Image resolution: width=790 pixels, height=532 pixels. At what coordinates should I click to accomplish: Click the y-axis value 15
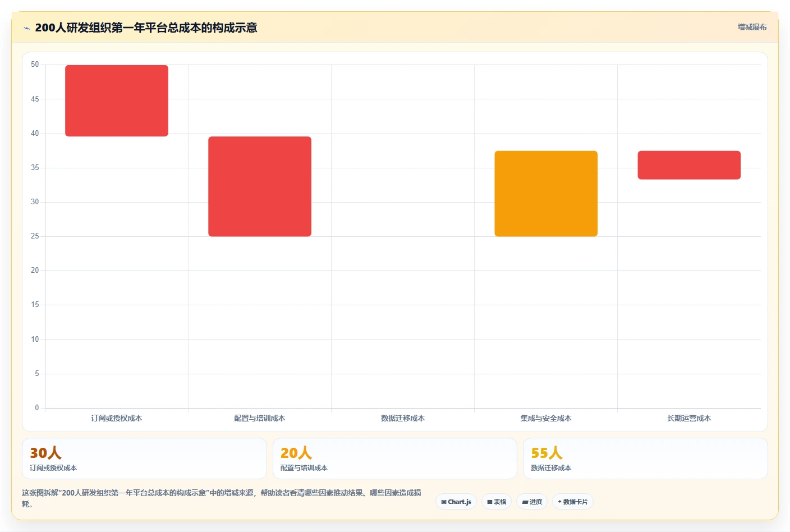click(x=35, y=305)
